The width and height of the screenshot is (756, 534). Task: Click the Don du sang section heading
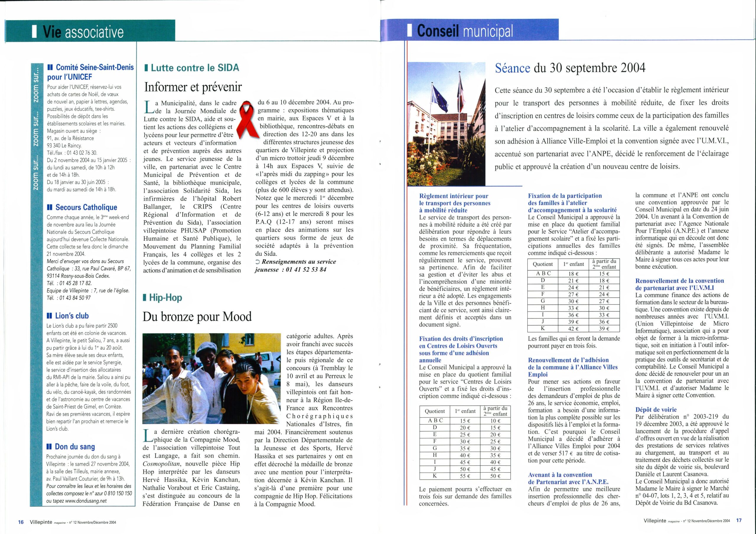[x=75, y=446]
